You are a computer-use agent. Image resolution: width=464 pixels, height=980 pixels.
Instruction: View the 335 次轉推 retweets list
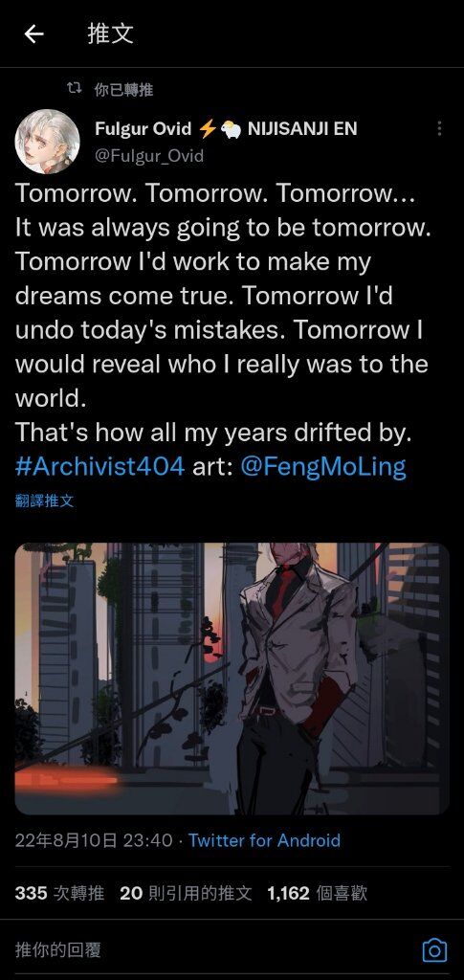pos(59,893)
